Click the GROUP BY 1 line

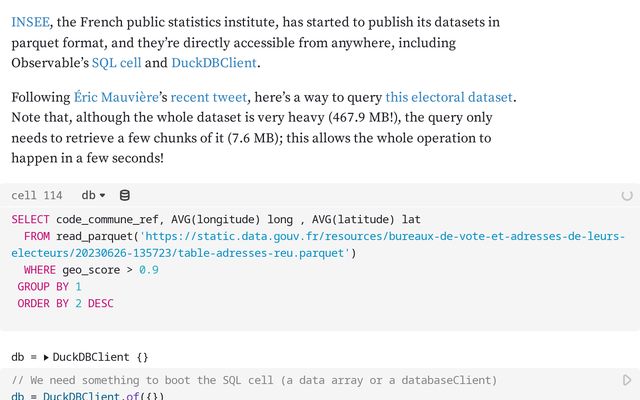[x=49, y=287]
